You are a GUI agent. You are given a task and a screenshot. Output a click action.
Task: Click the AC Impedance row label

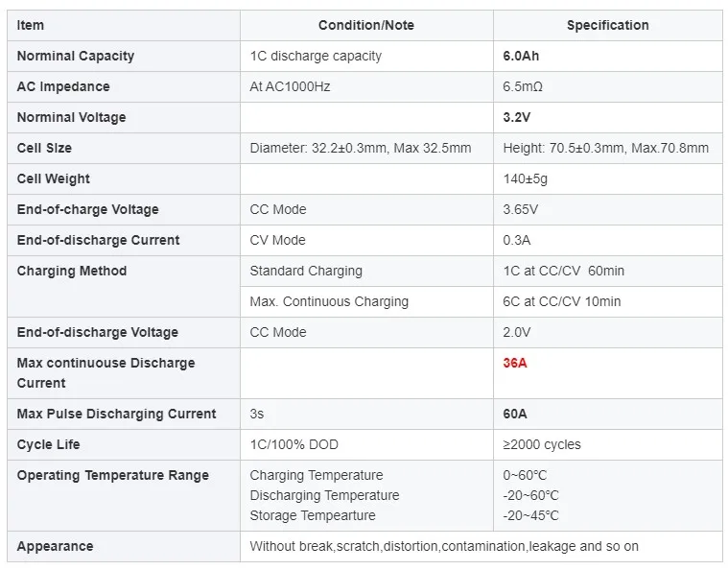[63, 86]
